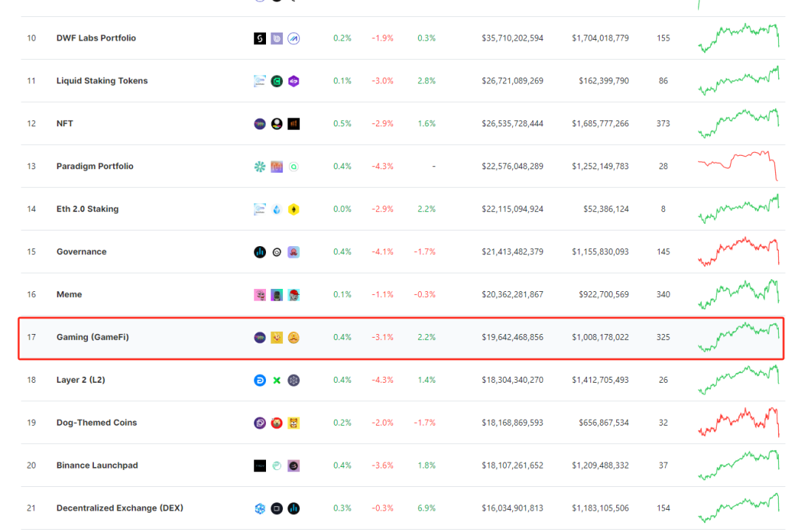798x532 pixels.
Task: Click yellow Ethereum icon in Eth 2.0 Staking row
Action: click(293, 210)
